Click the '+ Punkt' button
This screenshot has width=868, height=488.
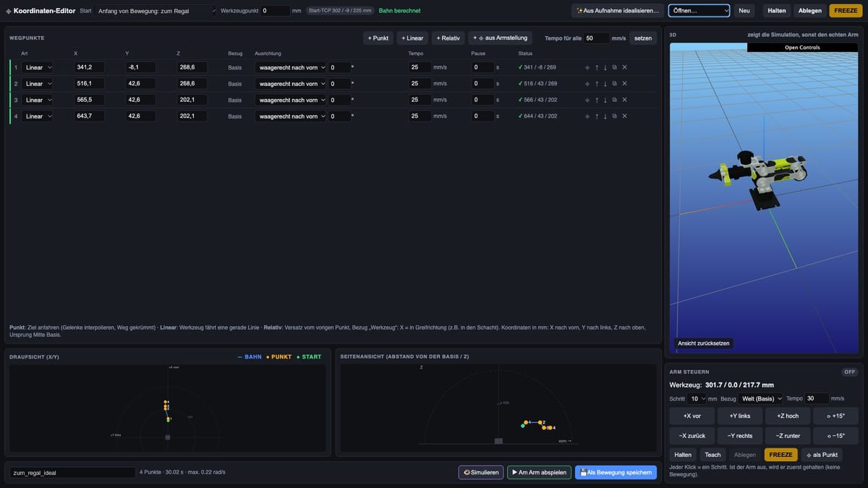coord(378,38)
